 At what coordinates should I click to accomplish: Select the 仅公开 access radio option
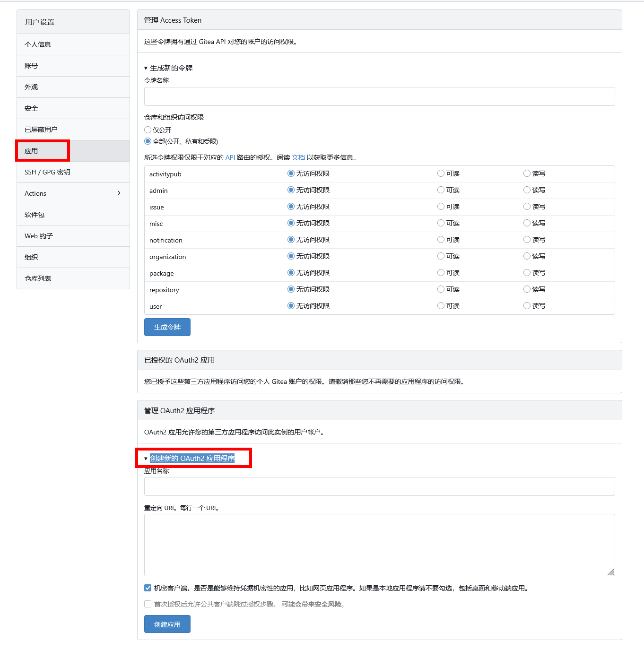[148, 130]
